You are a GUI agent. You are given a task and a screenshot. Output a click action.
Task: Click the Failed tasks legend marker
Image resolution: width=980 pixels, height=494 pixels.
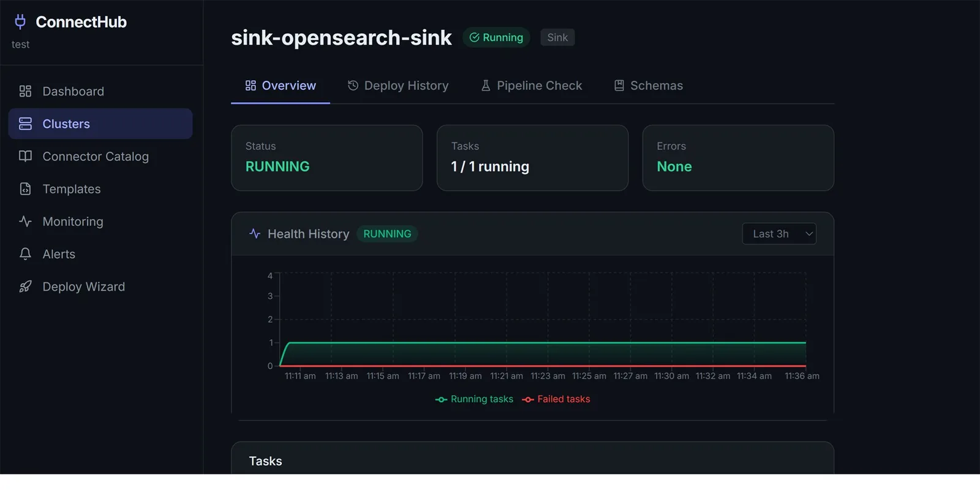coord(528,400)
